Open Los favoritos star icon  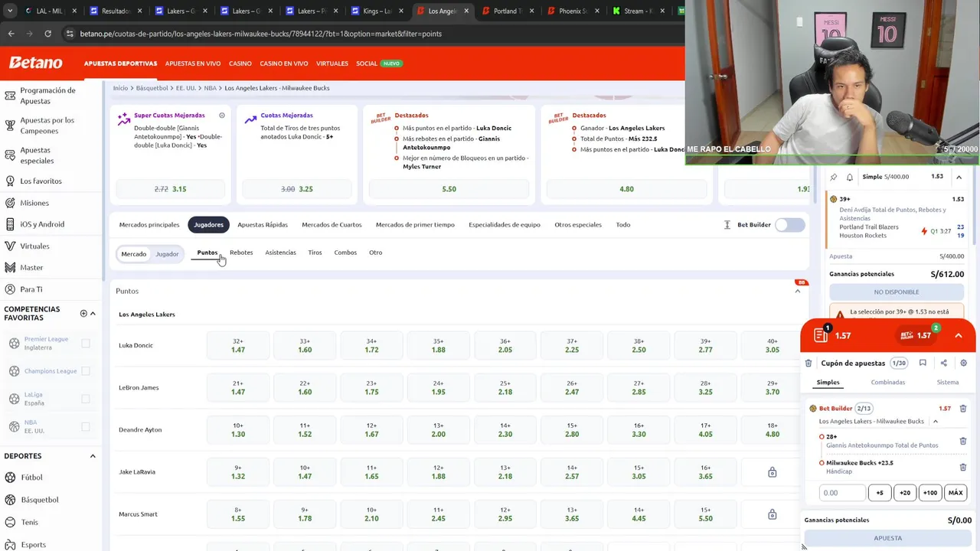tap(10, 181)
